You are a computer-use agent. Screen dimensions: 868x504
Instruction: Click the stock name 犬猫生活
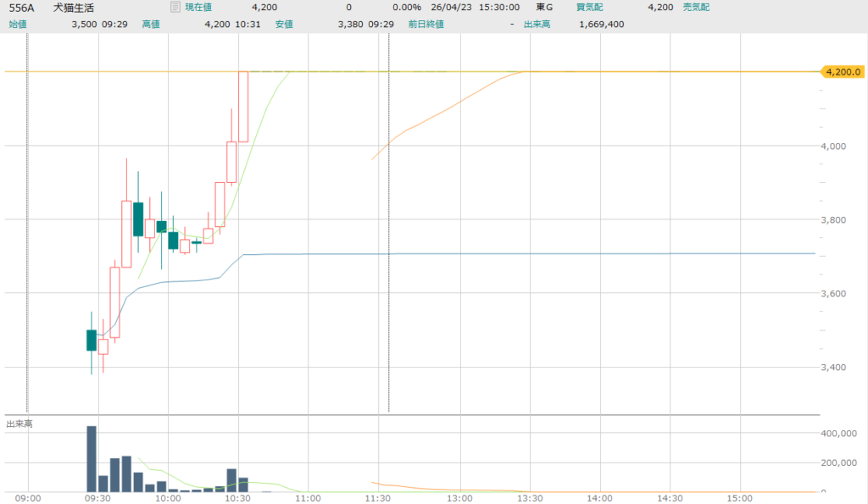click(x=74, y=8)
